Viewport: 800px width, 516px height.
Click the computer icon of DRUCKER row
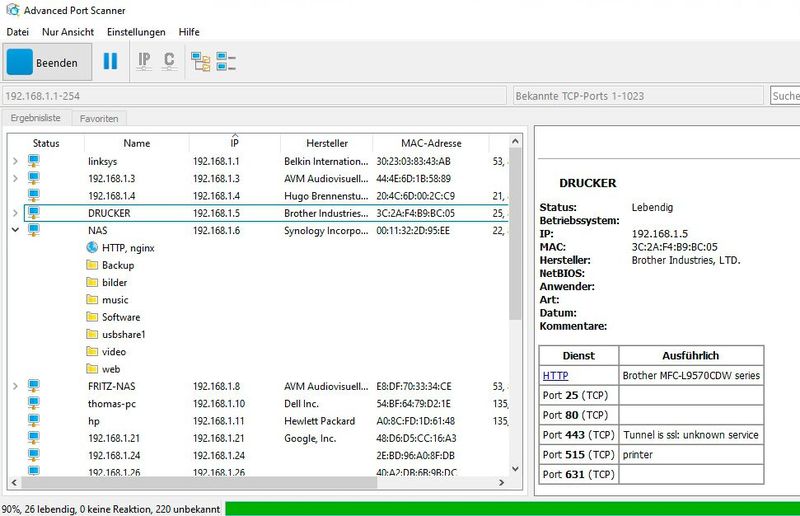click(34, 213)
